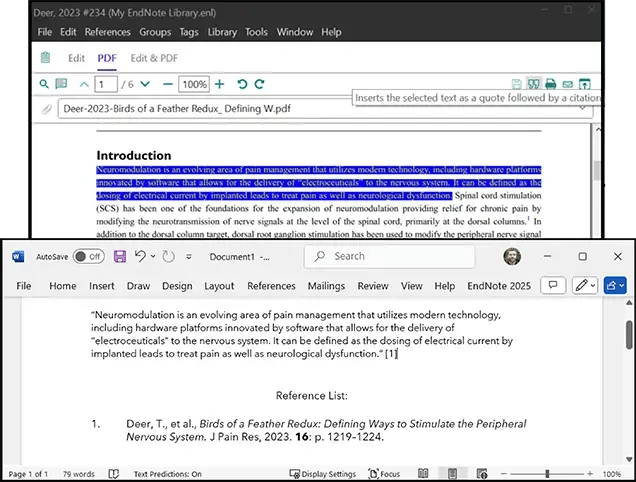Show the PDF annotations panel icon
The width and height of the screenshot is (636, 482).
[61, 84]
